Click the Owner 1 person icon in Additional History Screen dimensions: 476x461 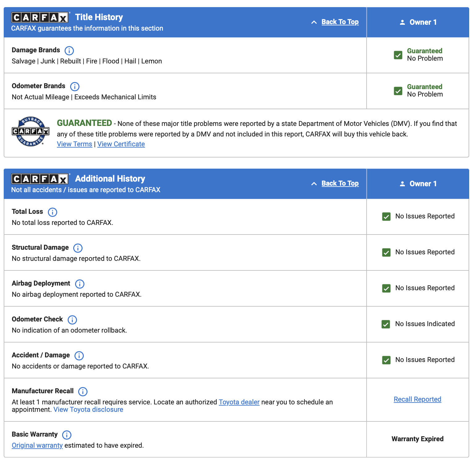pos(402,184)
